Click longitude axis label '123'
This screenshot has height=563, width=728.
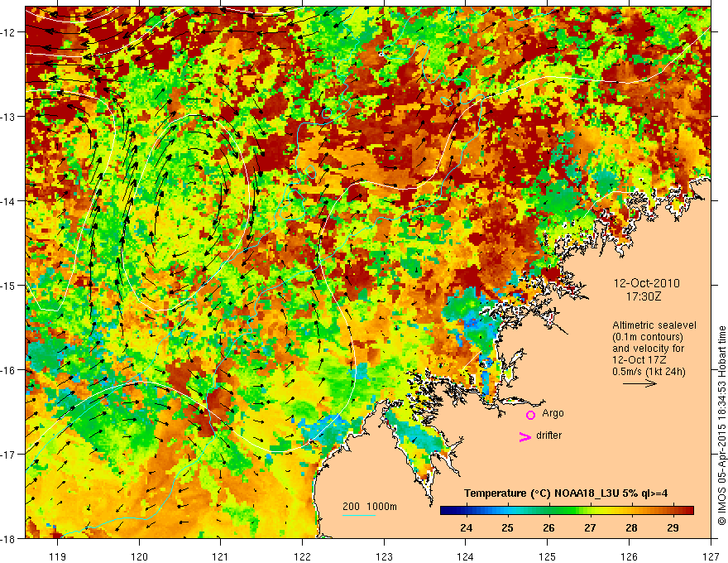pos(384,556)
